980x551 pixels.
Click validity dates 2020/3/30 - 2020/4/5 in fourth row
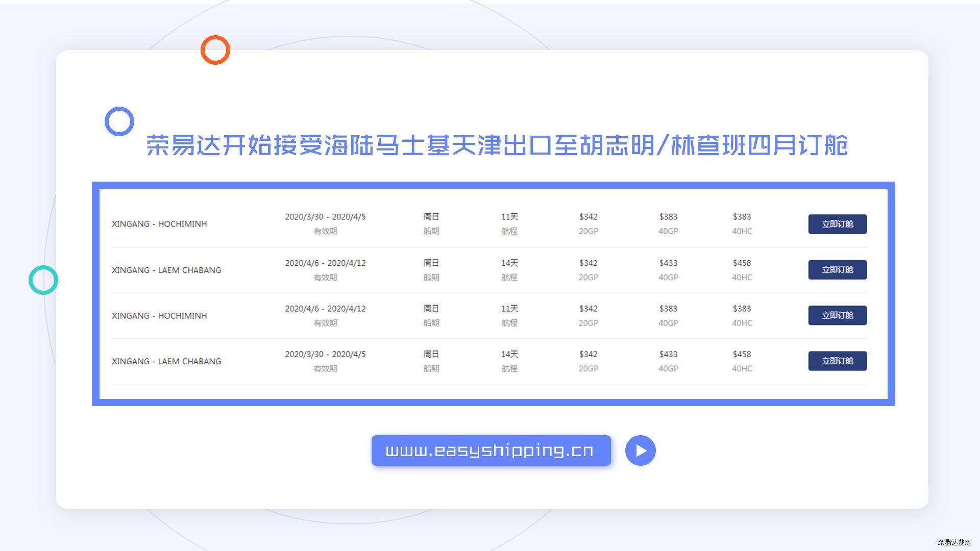pos(325,354)
